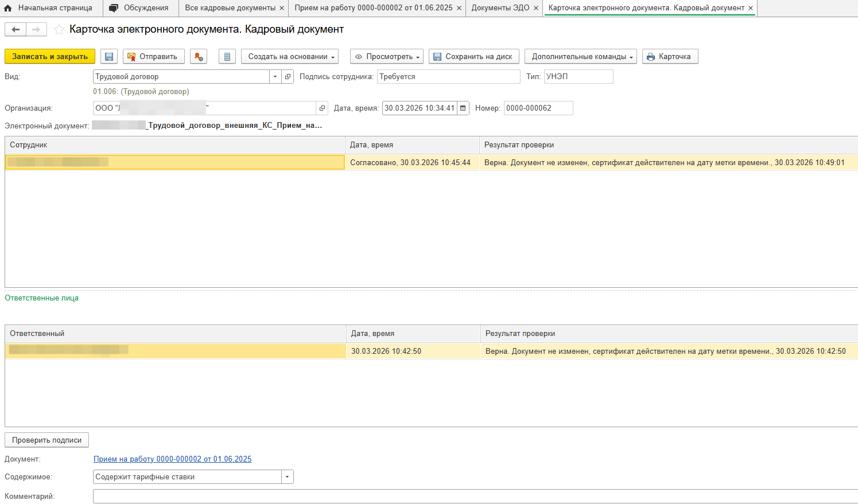Go back with the left arrow

[15, 30]
